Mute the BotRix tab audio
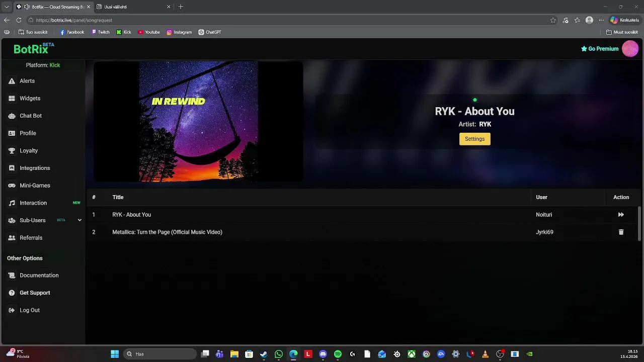 (x=27, y=7)
